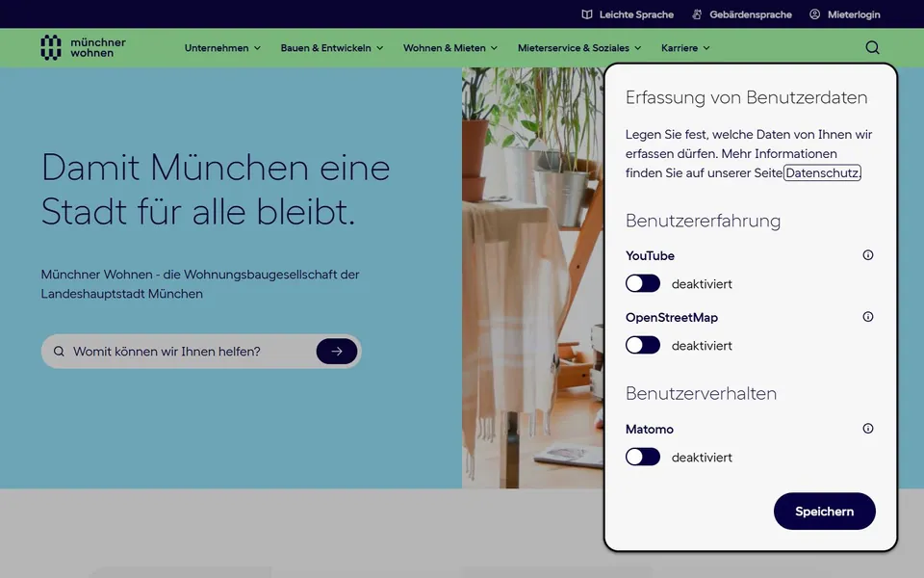Click the 'Benutzererfahrung' section heading
This screenshot has width=924, height=578.
(x=703, y=221)
